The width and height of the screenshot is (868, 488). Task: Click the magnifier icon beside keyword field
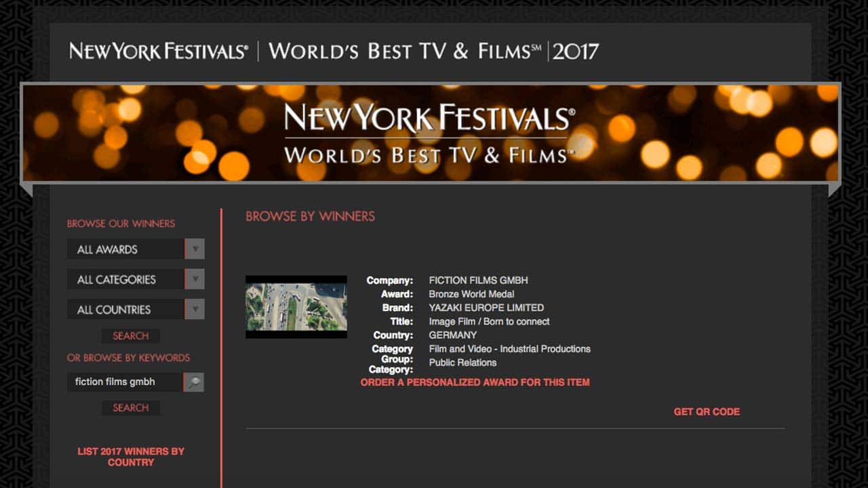tap(194, 382)
